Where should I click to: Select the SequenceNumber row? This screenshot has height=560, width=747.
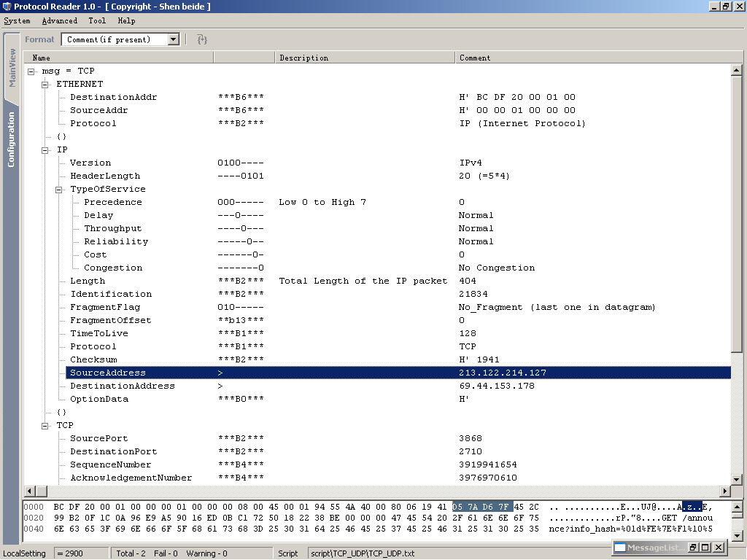pos(398,464)
